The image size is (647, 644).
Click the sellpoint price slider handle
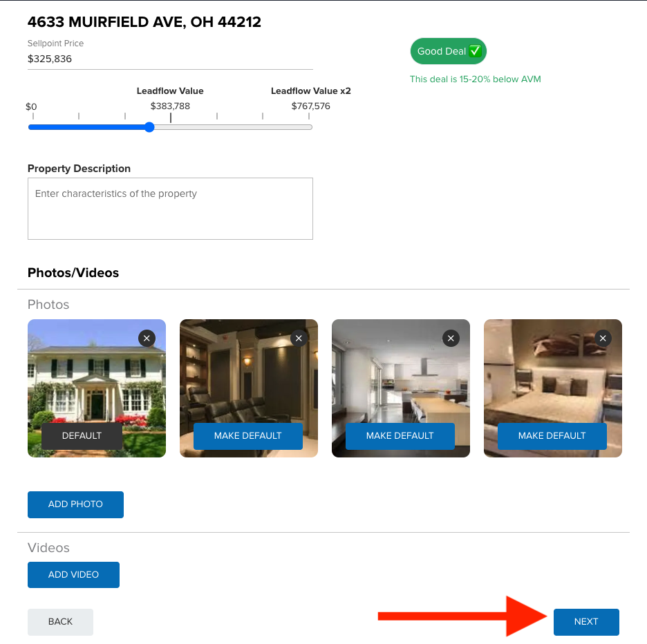pos(149,127)
